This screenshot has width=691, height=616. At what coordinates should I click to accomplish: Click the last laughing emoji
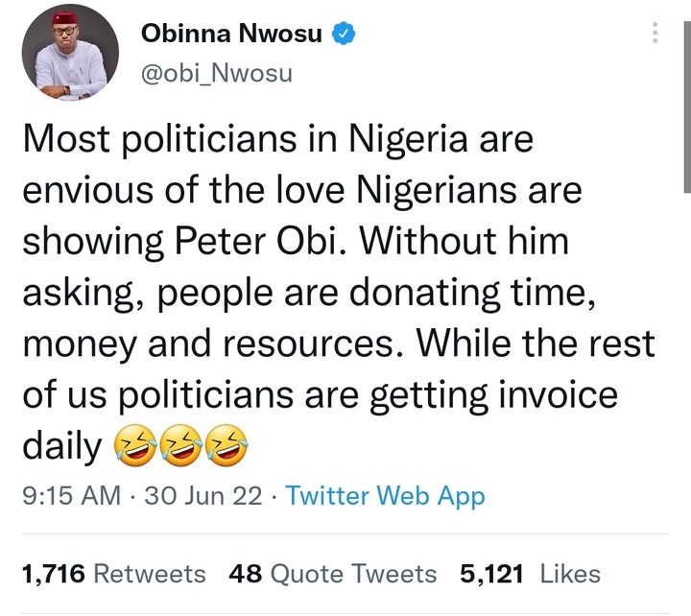click(223, 447)
